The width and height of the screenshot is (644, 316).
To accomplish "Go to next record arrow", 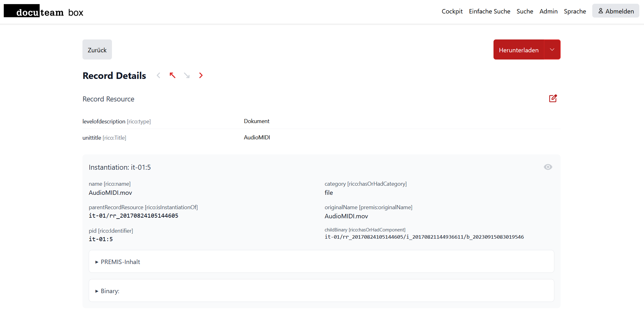I will (x=201, y=75).
